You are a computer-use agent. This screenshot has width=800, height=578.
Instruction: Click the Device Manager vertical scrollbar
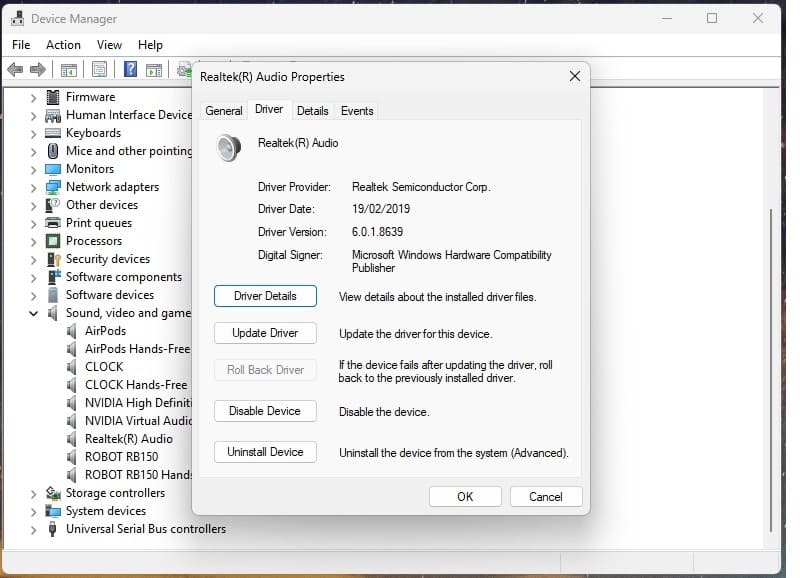[771, 370]
